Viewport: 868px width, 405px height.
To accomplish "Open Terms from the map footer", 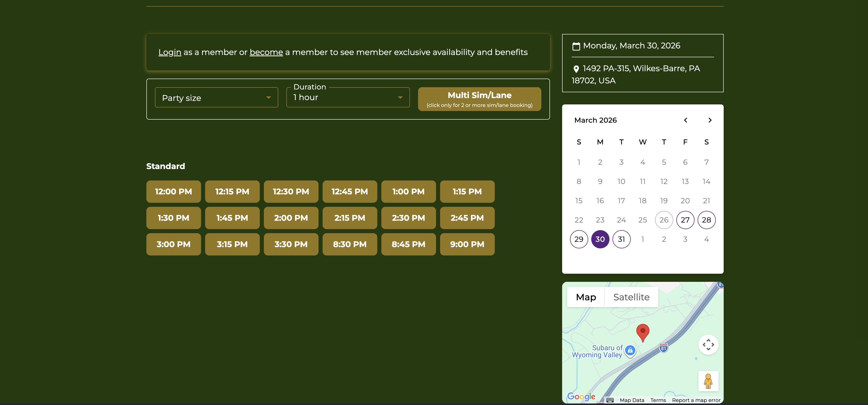I will click(658, 400).
